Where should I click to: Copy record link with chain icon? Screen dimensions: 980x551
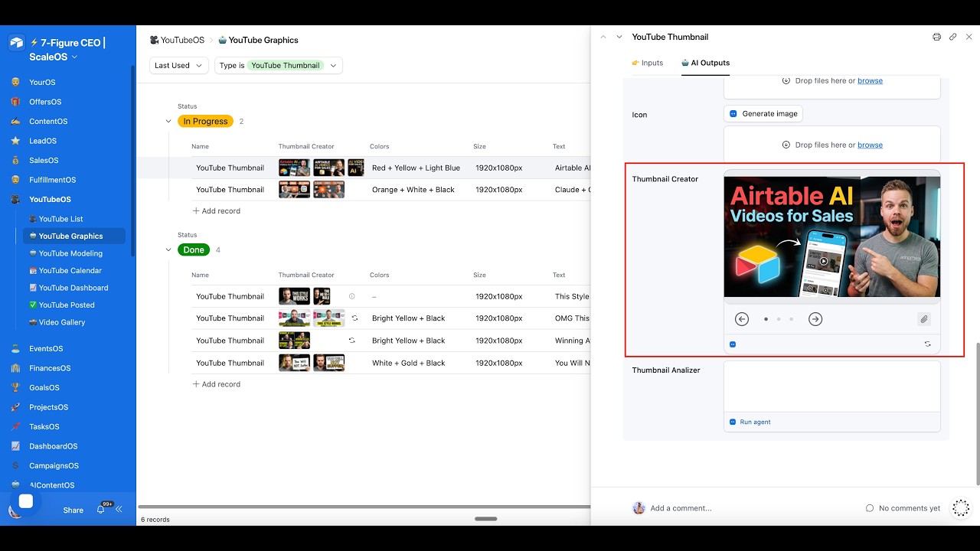click(x=952, y=37)
